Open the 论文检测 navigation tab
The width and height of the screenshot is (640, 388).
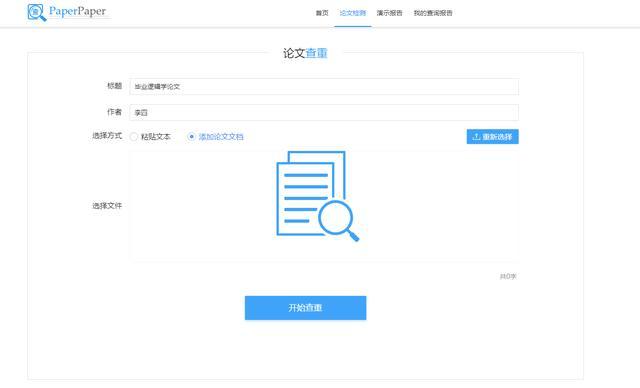click(x=353, y=13)
